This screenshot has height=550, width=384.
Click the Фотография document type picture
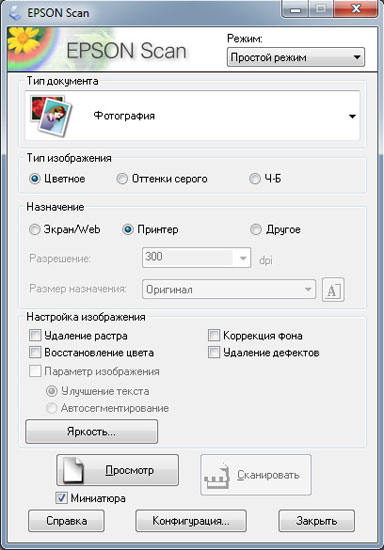(x=51, y=116)
